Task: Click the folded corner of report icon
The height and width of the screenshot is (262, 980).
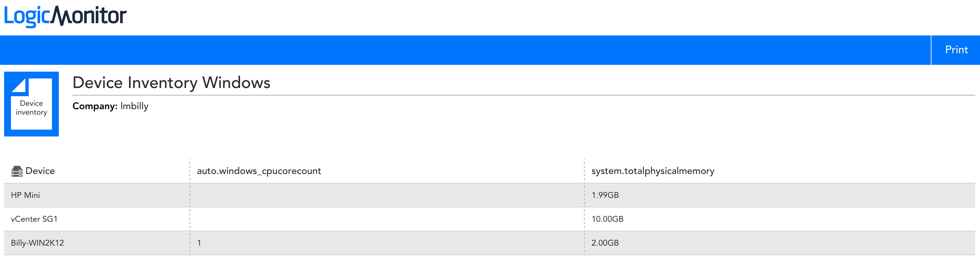Action: [x=20, y=85]
